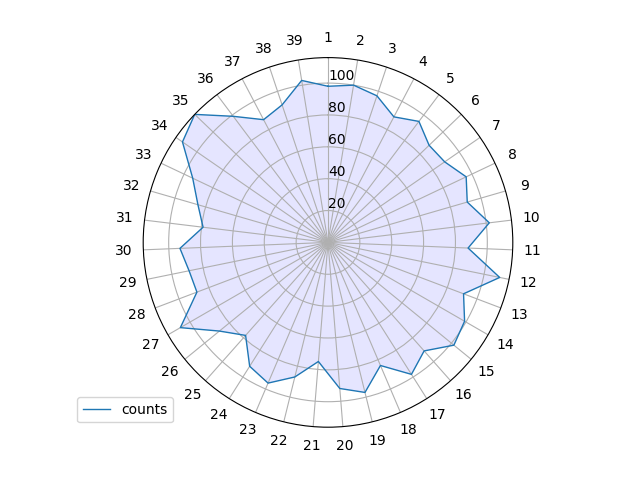Click radial tick label 20
Screen dimensions: 640x480
coord(337,203)
